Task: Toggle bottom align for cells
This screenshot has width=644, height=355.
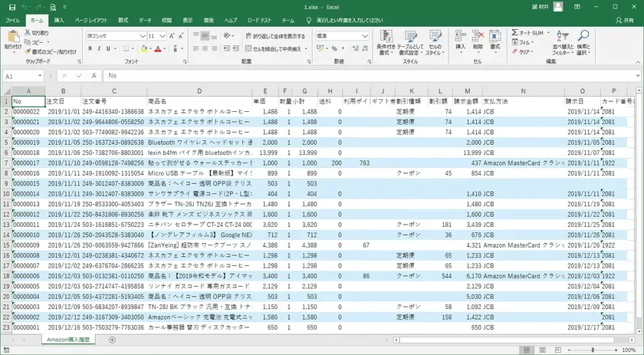Action: click(214, 36)
